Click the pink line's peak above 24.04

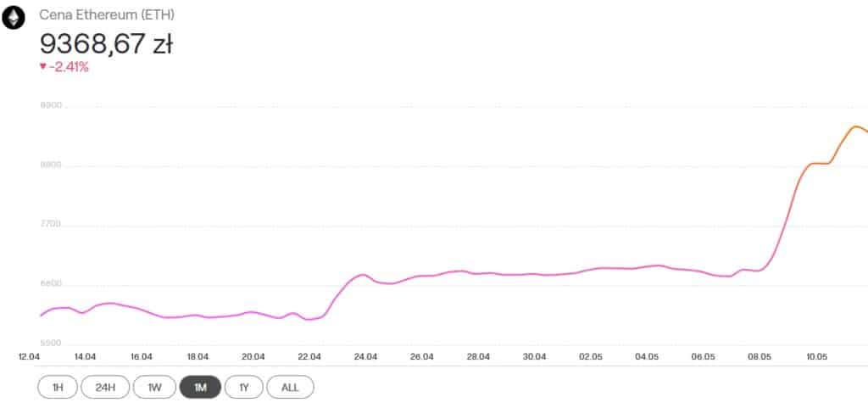[363, 274]
